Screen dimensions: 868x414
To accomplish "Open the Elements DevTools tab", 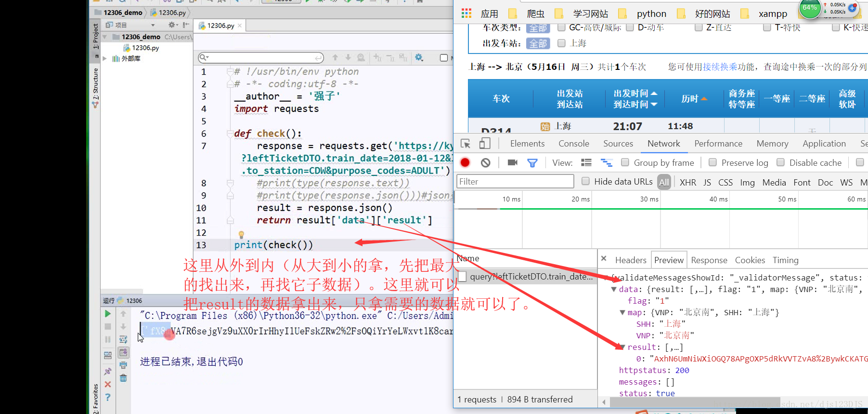I will tap(527, 144).
